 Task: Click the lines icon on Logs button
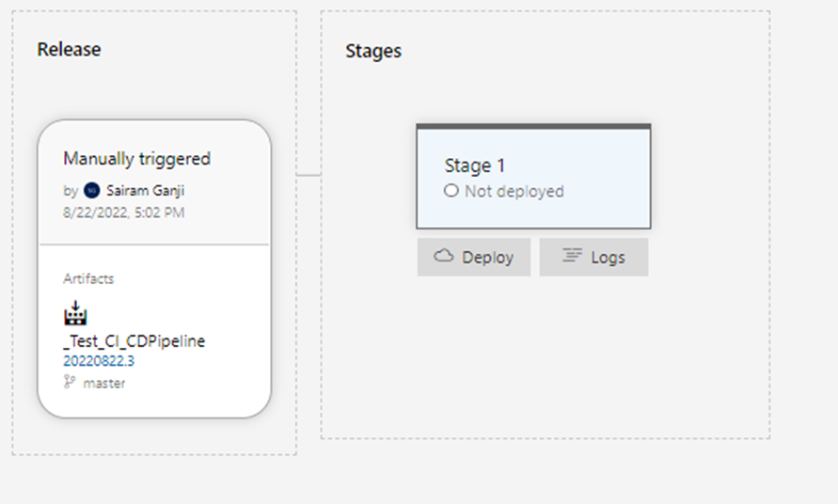tap(572, 256)
